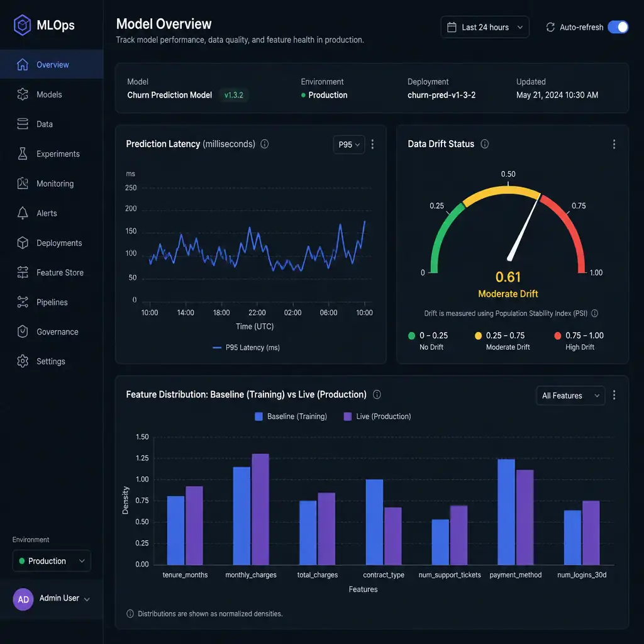
Task: Click the calendar icon in date range selector
Action: point(452,27)
